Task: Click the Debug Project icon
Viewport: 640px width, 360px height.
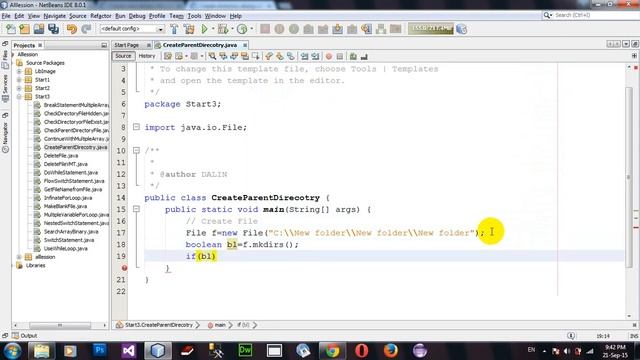Action: coord(223,29)
